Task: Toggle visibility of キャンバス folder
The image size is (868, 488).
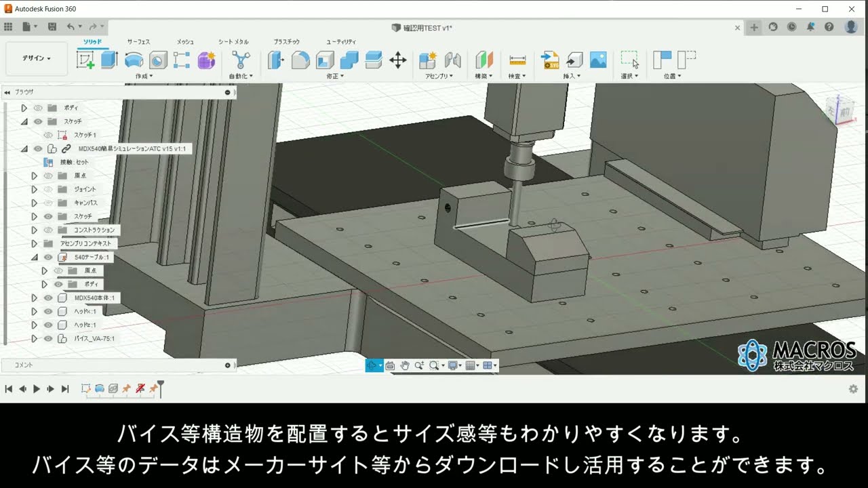Action: coord(48,203)
